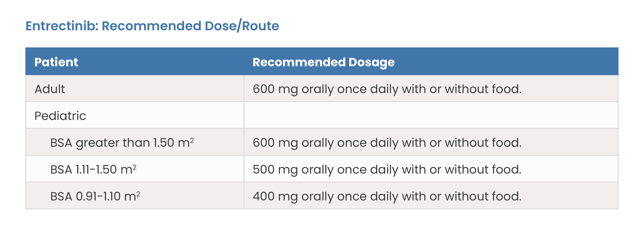The width and height of the screenshot is (644, 238).
Task: Click the 400 mg orally once daily cell
Action: 431,196
